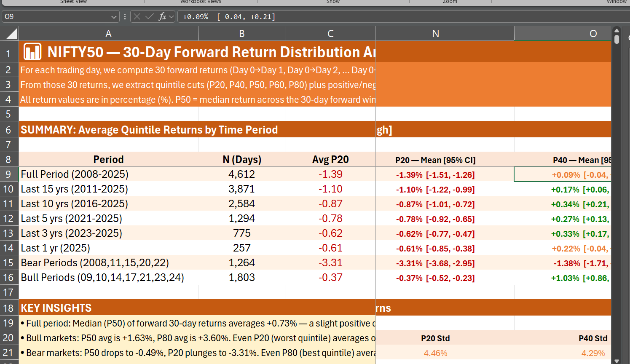Select column N header
This screenshot has width=630, height=364.
(436, 34)
